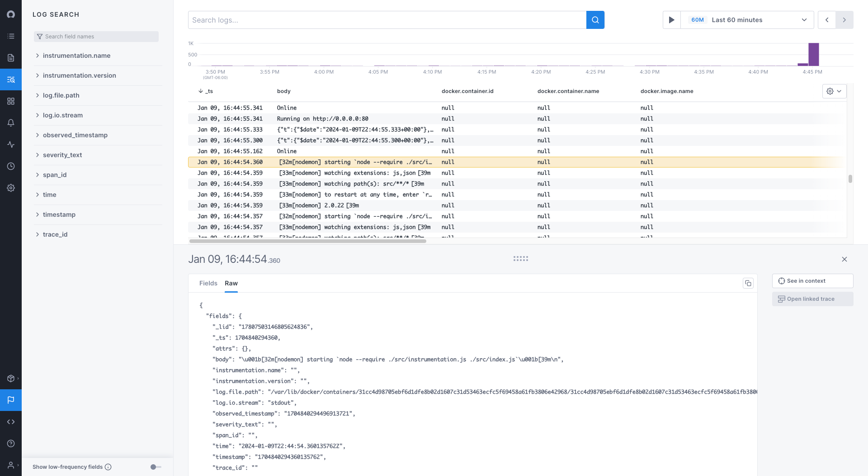868x476 pixels.
Task: Open the document page sidebar icon
Action: pyautogui.click(x=11, y=58)
